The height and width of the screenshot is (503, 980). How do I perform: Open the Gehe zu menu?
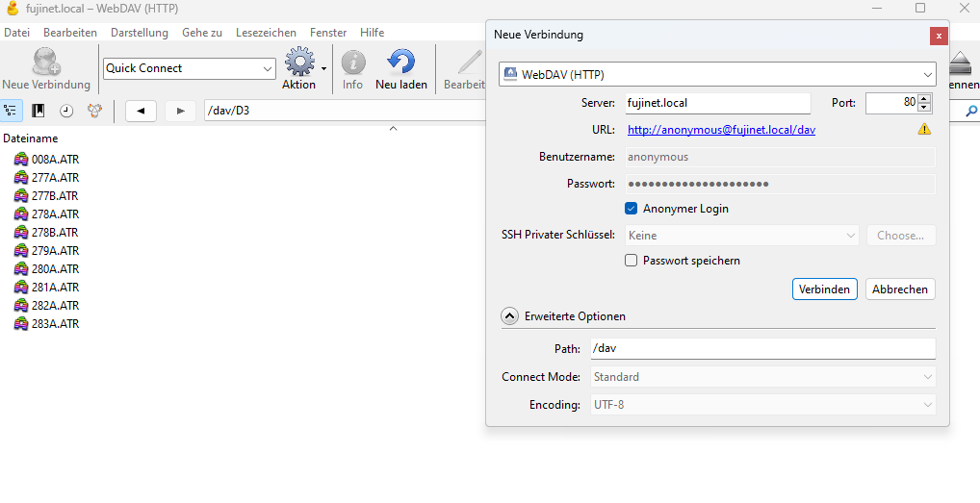(202, 33)
